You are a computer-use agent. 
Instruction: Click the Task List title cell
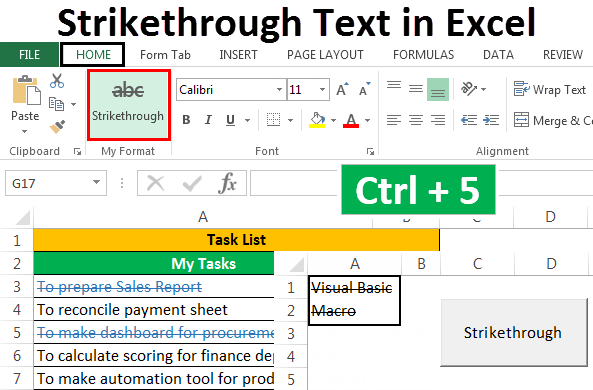point(237,240)
